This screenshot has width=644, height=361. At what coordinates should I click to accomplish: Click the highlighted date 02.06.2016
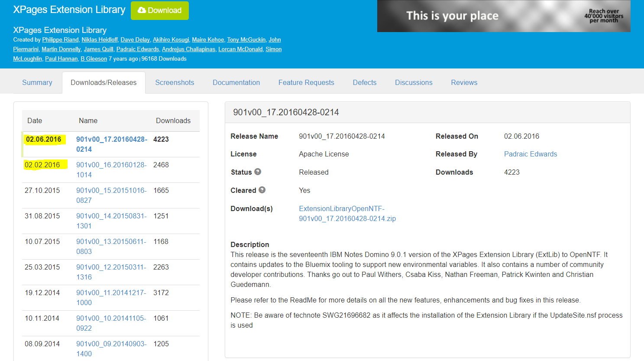click(43, 139)
